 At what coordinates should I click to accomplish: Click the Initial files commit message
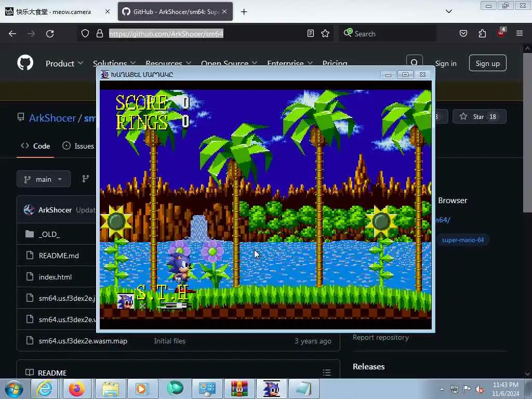pos(170,341)
